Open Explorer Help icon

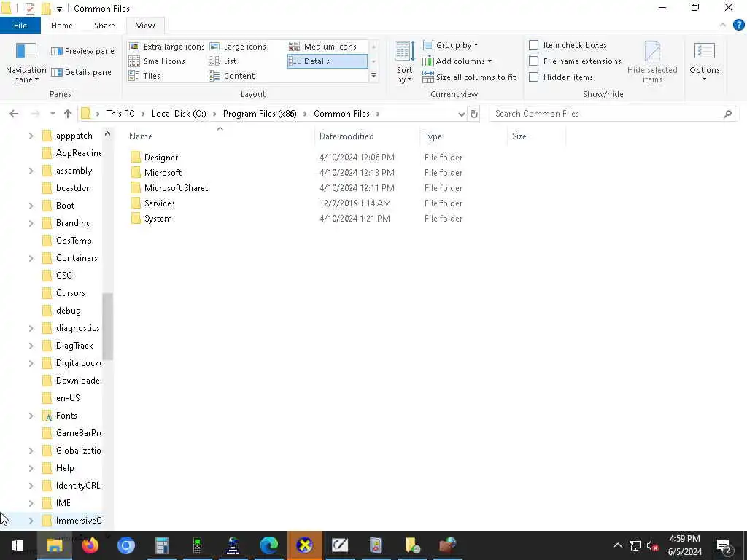point(738,26)
